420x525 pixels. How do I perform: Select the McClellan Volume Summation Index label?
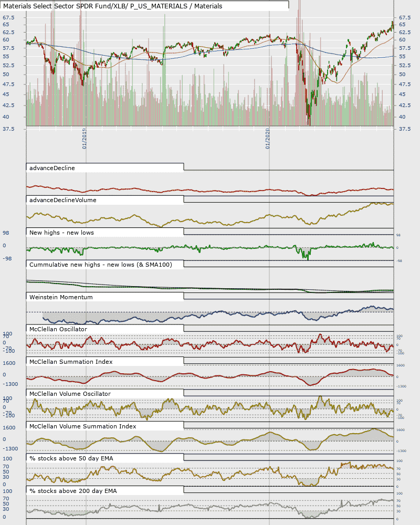(83, 426)
